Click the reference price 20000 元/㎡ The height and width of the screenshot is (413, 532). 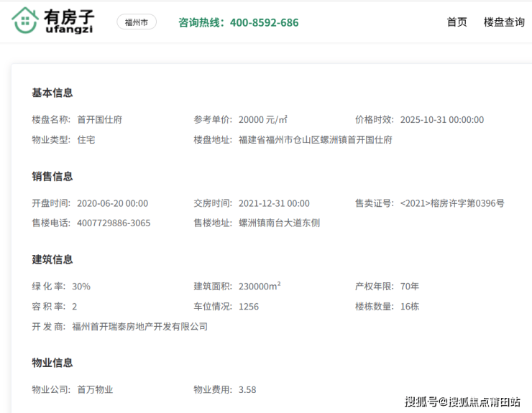(x=263, y=120)
